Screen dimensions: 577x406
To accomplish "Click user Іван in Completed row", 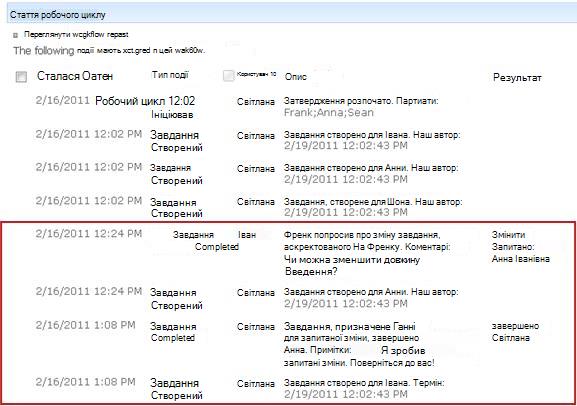I will [x=247, y=235].
